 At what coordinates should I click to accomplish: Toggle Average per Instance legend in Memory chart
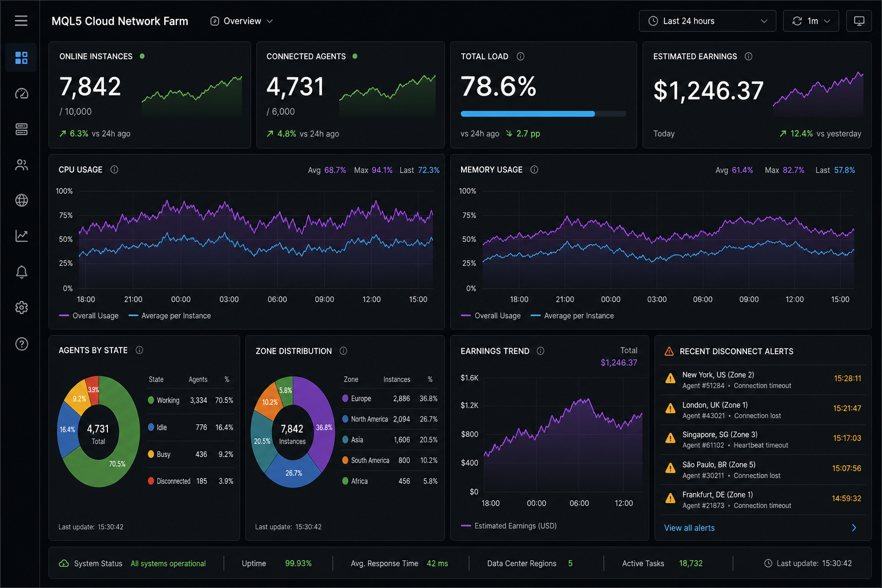[572, 316]
